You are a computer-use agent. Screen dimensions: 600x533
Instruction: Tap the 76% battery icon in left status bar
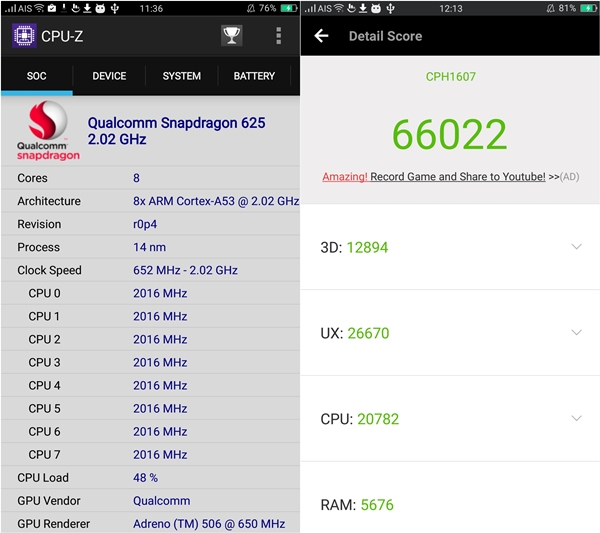click(289, 8)
